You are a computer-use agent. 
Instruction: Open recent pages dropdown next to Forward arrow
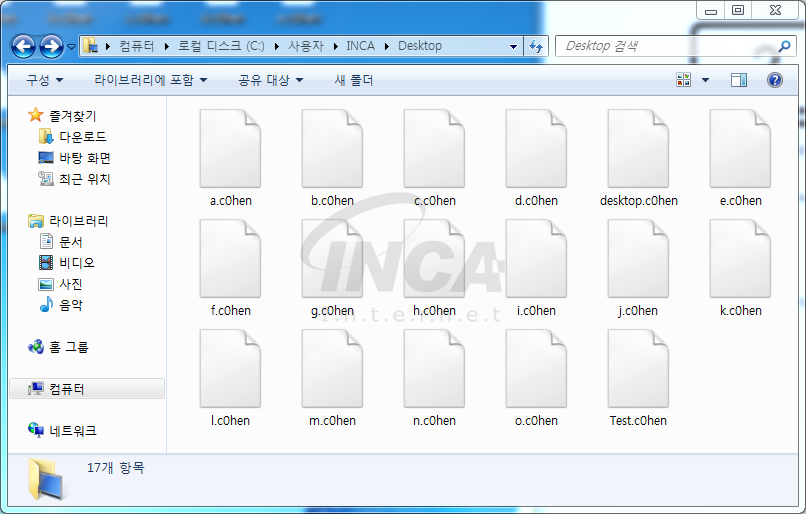[71, 47]
